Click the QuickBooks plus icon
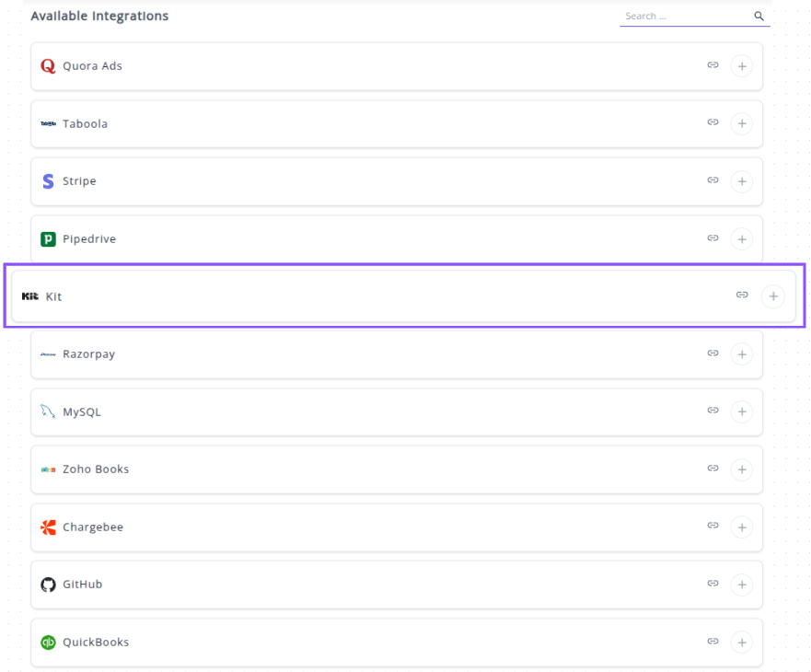Screen dimensions: 811x672 pos(741,643)
